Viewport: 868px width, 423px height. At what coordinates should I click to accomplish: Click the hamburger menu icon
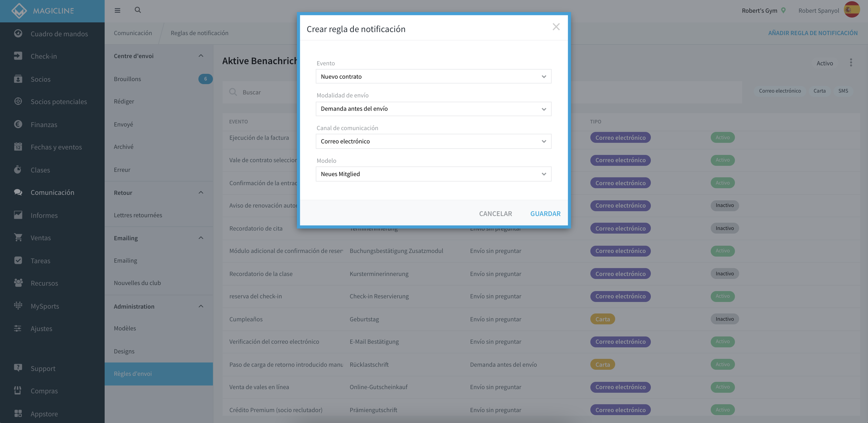(x=117, y=11)
